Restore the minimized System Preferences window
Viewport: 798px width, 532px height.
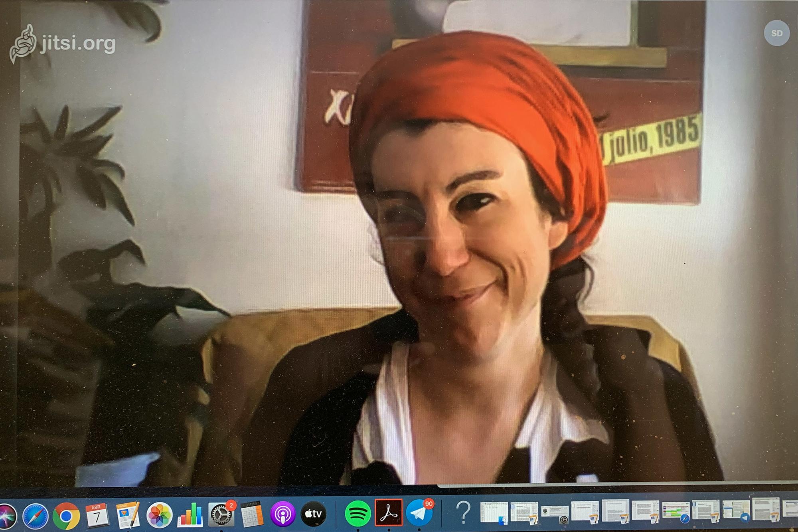555,513
